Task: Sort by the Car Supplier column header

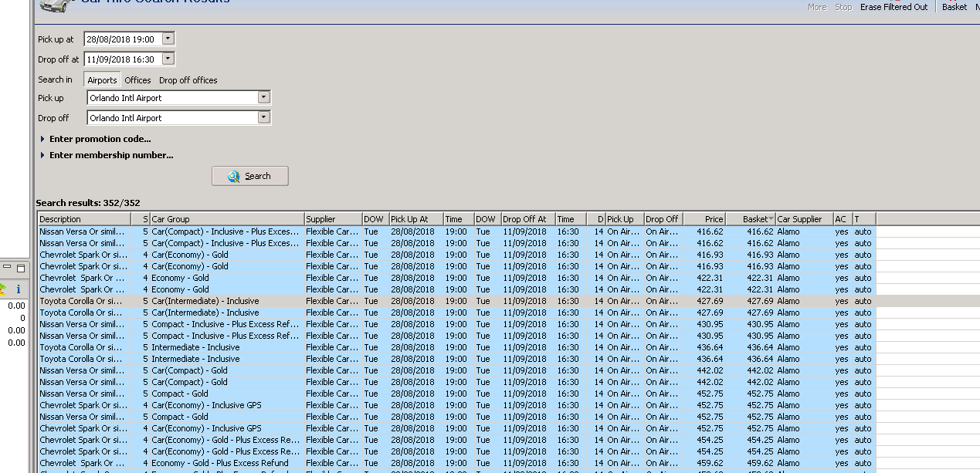Action: coord(804,219)
